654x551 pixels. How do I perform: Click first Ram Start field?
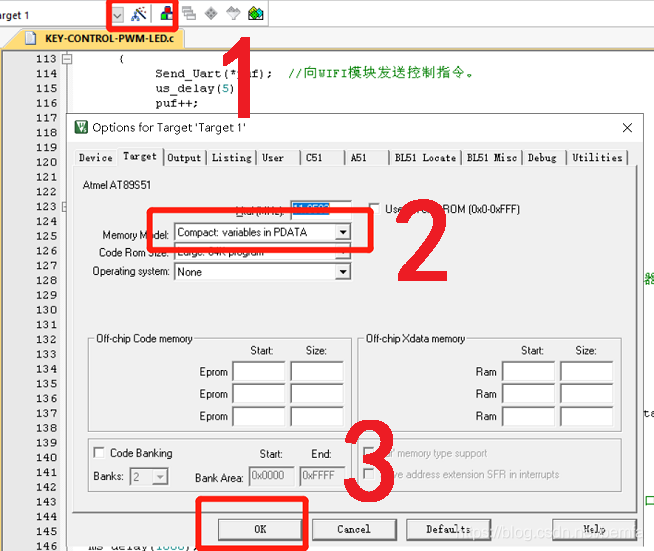[x=528, y=371]
